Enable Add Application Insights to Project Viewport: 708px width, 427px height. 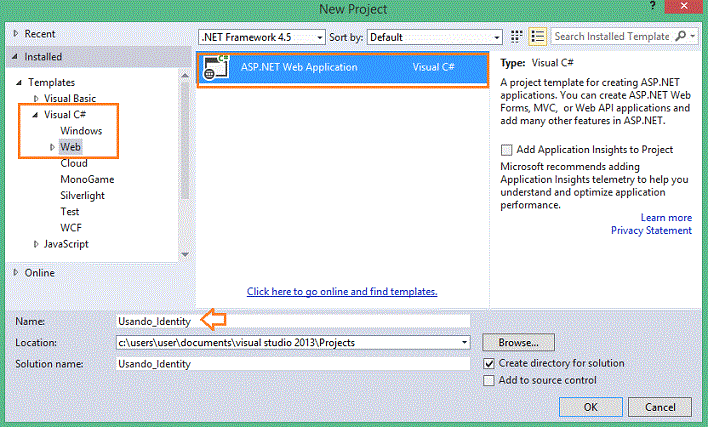tap(506, 149)
